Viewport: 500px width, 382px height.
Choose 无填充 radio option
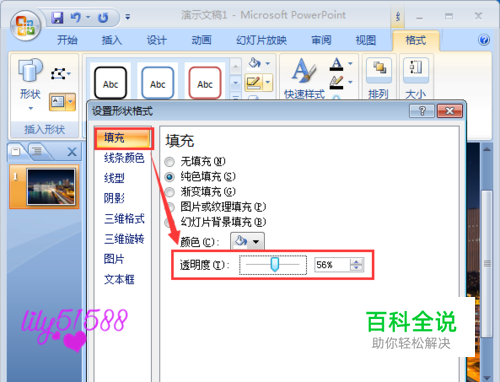click(x=169, y=162)
